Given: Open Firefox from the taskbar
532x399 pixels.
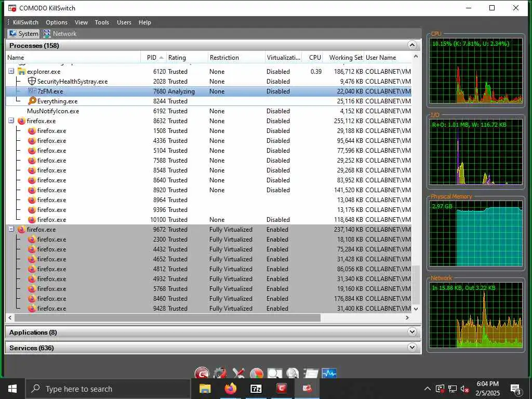Looking at the screenshot, I should 230,389.
